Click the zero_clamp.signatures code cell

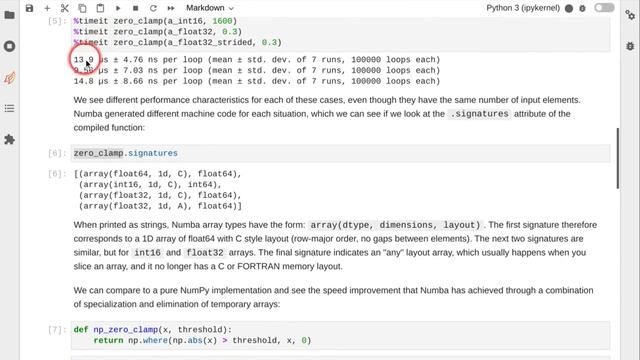click(340, 153)
